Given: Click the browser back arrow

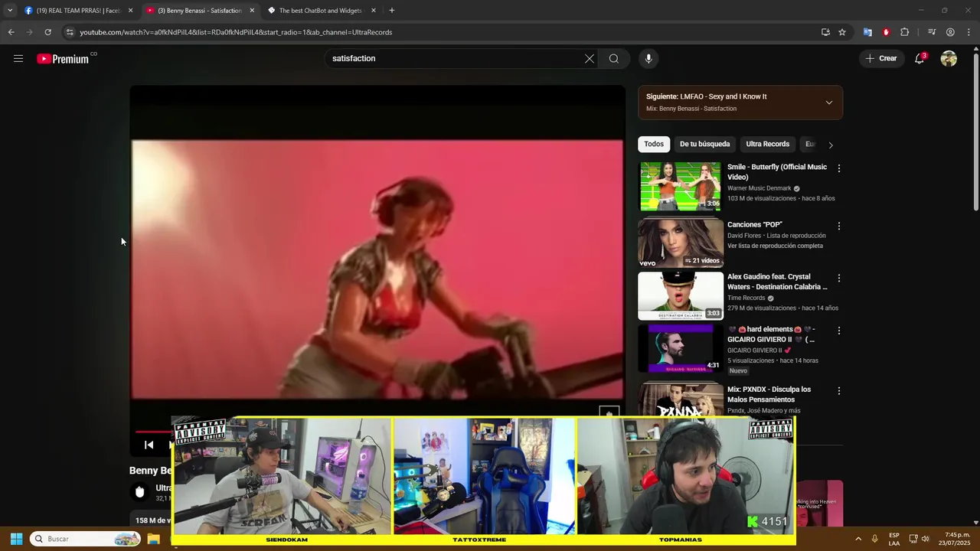Looking at the screenshot, I should pyautogui.click(x=11, y=32).
